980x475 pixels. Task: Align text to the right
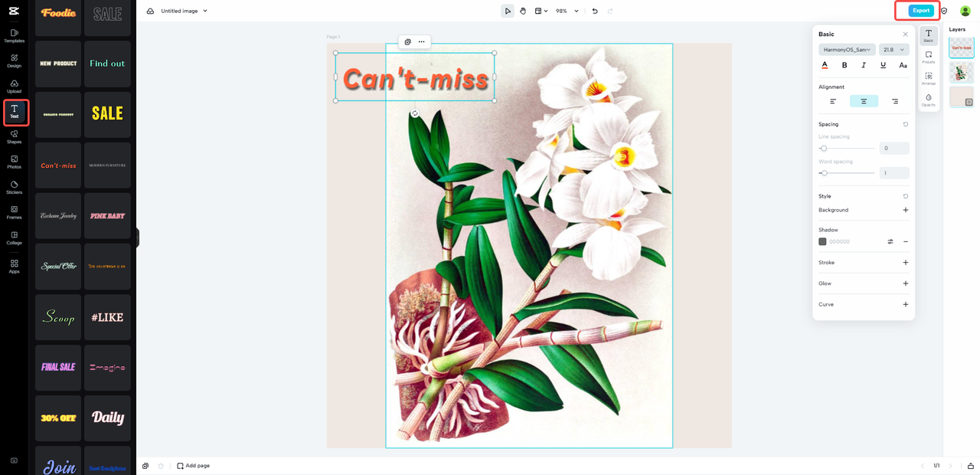(x=895, y=101)
